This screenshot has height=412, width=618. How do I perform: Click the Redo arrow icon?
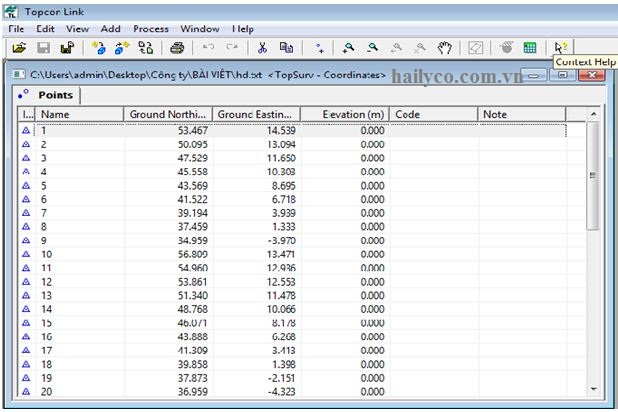tap(232, 47)
